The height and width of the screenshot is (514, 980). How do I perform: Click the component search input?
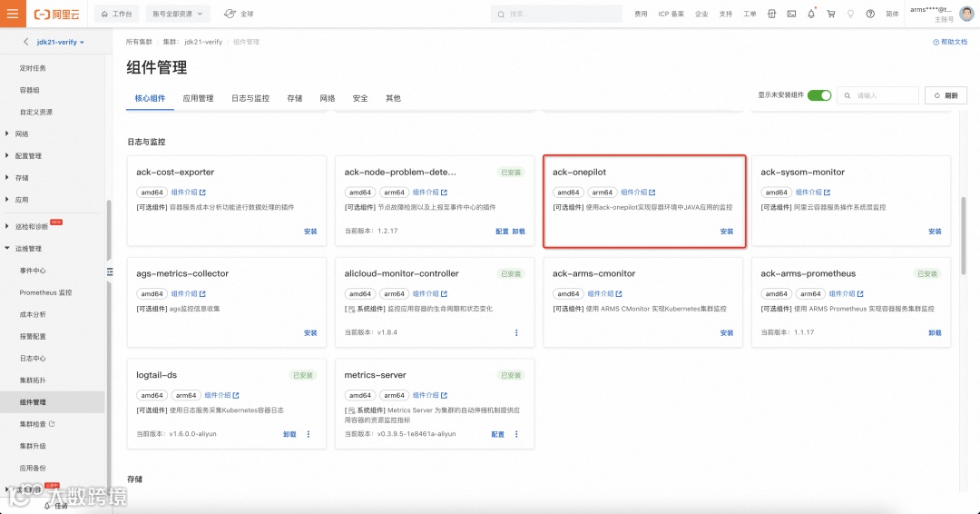click(x=877, y=95)
